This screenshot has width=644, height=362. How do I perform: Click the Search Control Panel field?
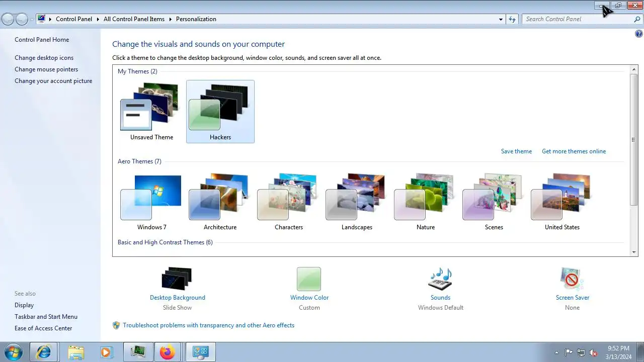pyautogui.click(x=578, y=19)
